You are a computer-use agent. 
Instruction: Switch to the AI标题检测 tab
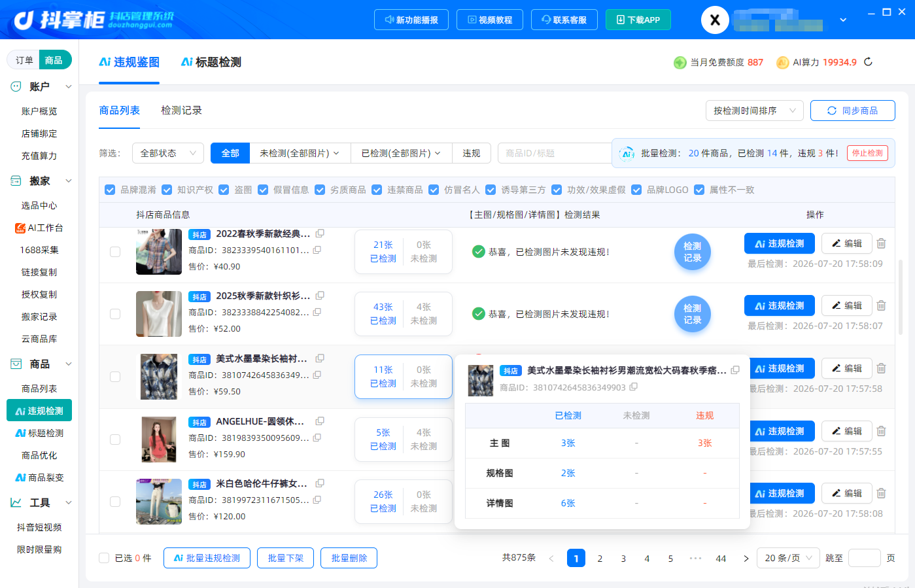[211, 62]
